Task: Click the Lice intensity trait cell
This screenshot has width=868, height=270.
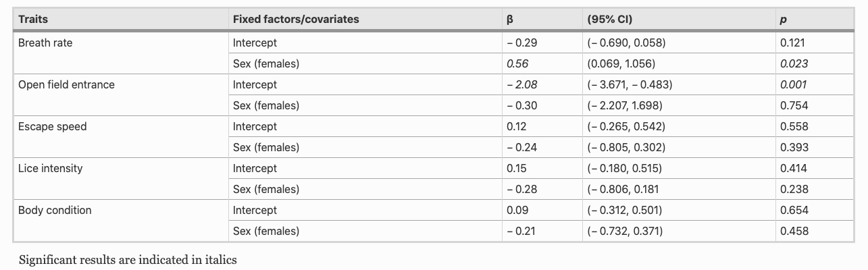Action: (50, 168)
